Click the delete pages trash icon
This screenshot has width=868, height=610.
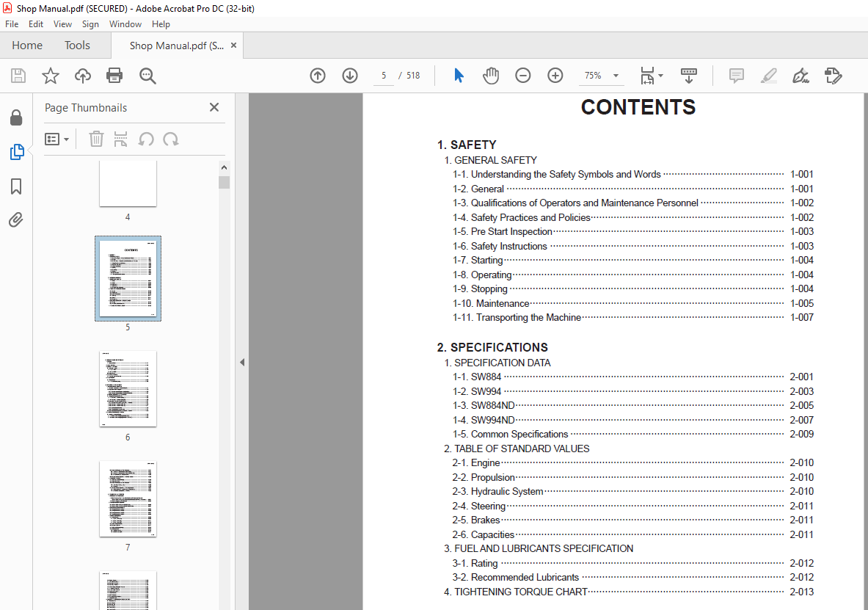click(96, 139)
